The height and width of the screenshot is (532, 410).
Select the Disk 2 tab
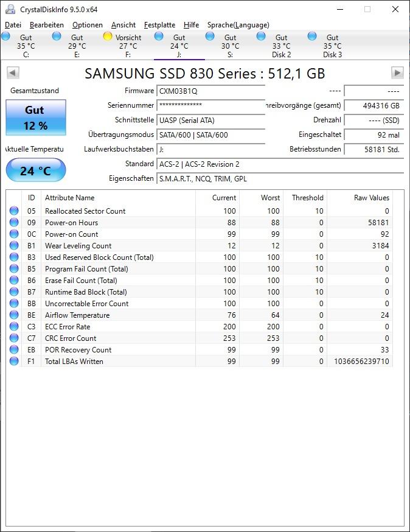pos(281,46)
